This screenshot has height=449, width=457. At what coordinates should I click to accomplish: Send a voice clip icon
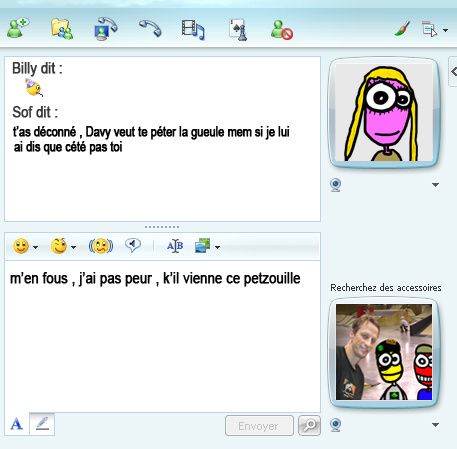pos(133,245)
